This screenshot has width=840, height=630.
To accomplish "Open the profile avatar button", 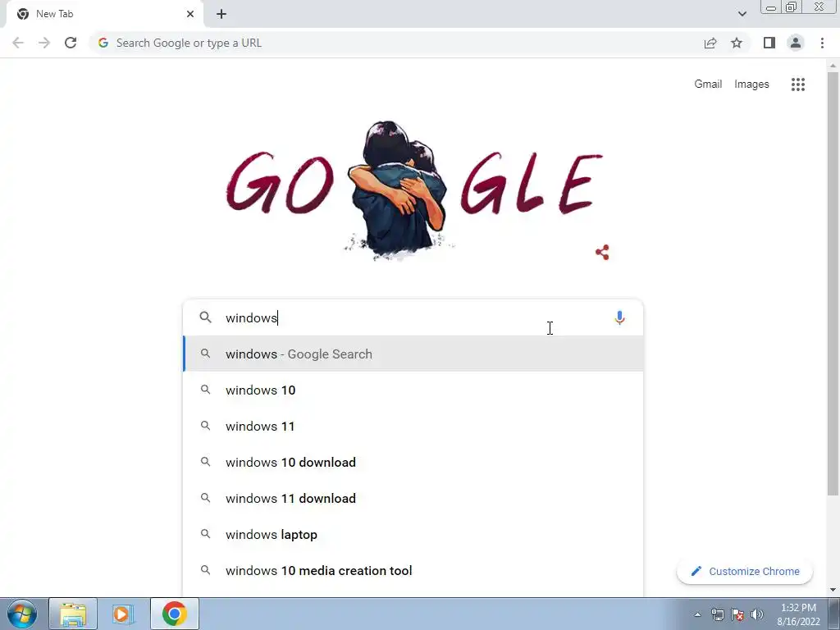I will [796, 43].
